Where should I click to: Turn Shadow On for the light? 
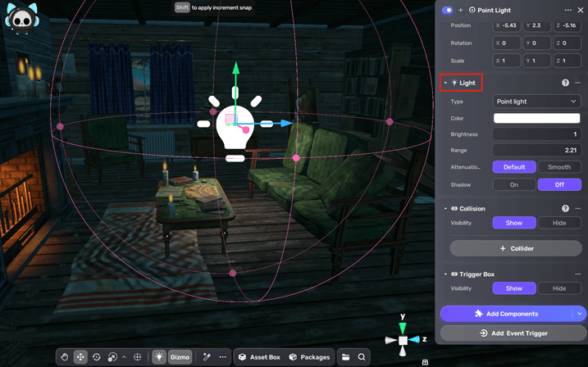(x=514, y=185)
